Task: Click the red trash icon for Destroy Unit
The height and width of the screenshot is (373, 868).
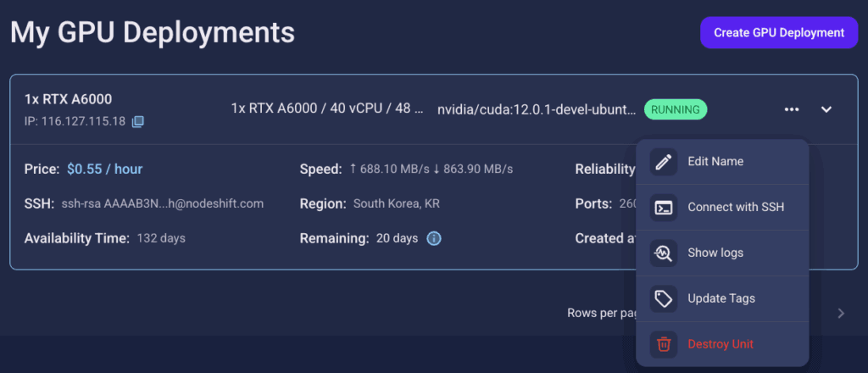Action: [664, 344]
